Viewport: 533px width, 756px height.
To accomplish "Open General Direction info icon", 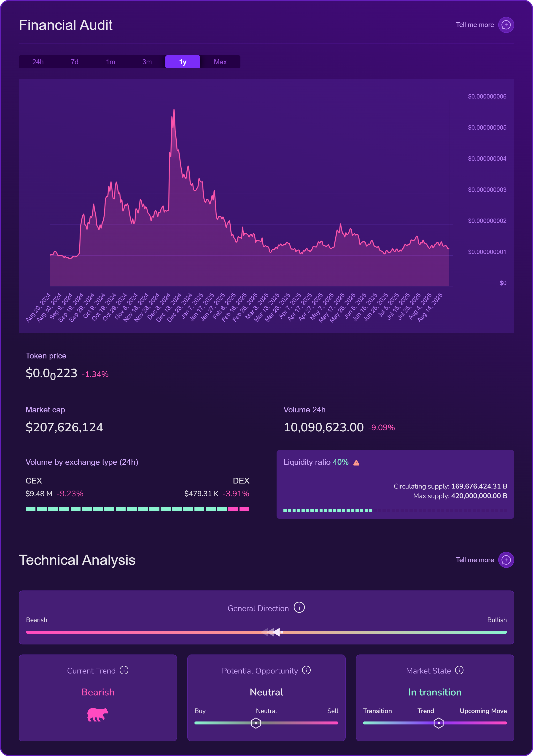I will pos(299,607).
